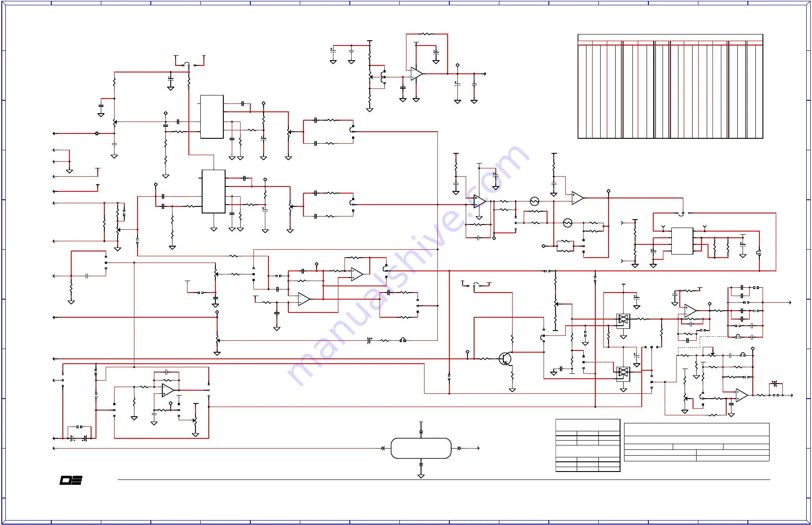Select the lower tall IC rectangle on the left
812x525 pixels.
[214, 191]
